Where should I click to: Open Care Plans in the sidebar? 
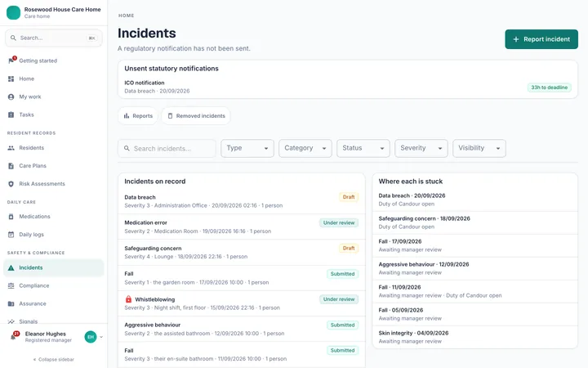coord(54,166)
